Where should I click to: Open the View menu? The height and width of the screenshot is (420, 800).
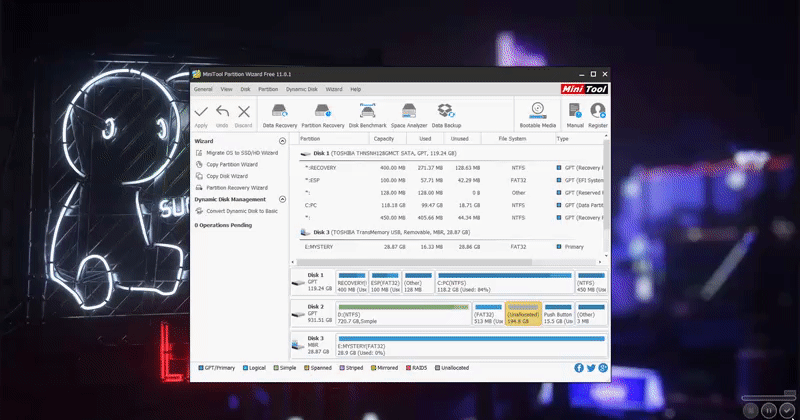(227, 89)
